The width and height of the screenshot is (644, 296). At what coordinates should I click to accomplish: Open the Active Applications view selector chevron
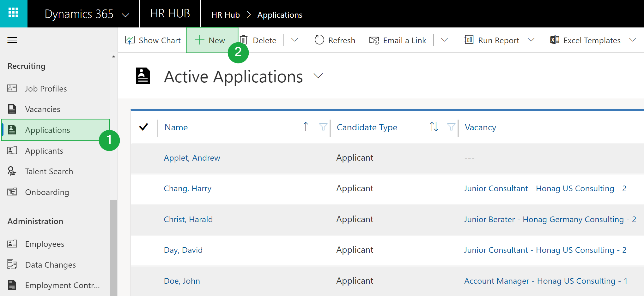click(318, 76)
